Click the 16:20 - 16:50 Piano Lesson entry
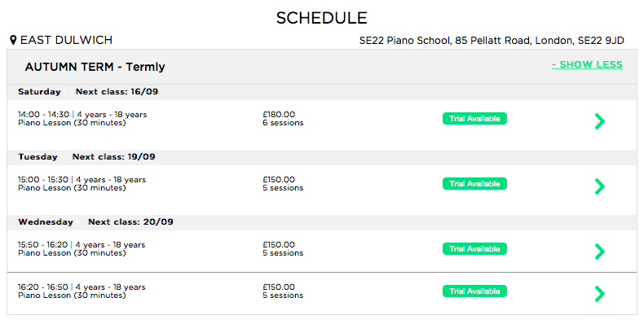Image resolution: width=644 pixels, height=324 pixels. pos(82,291)
